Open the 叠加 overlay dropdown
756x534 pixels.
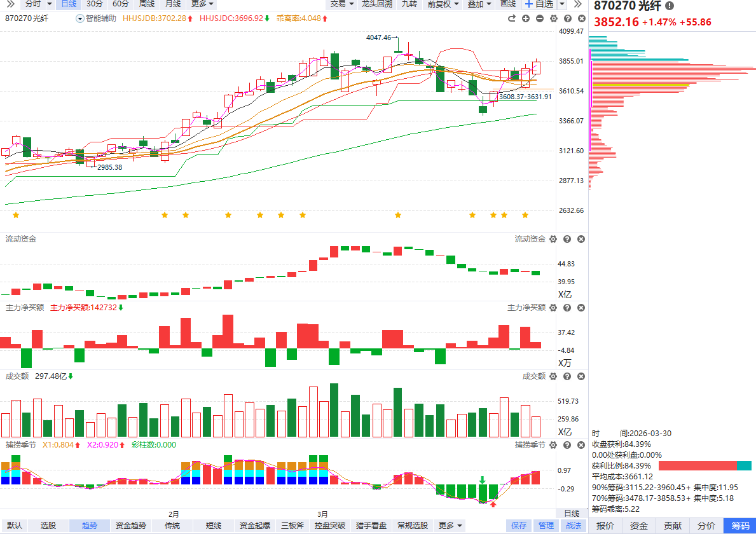pyautogui.click(x=479, y=4)
